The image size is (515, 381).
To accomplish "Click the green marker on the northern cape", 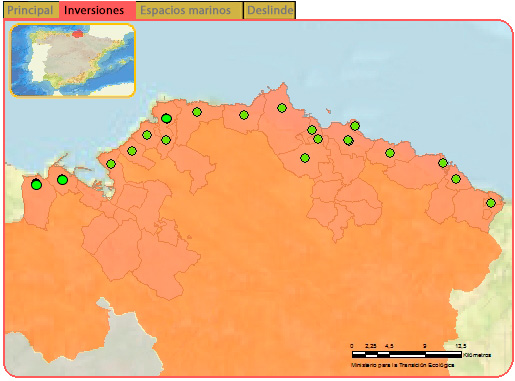I will [x=282, y=108].
